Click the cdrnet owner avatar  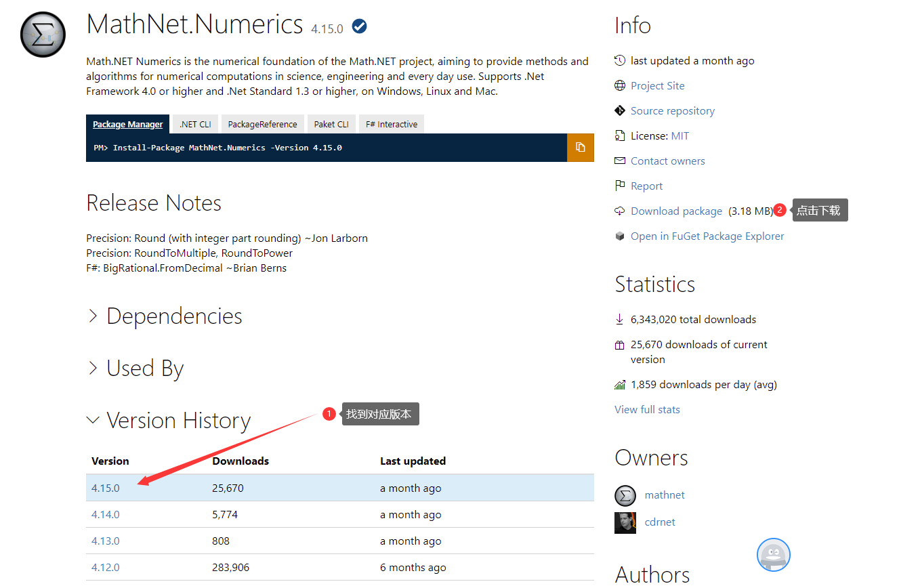point(625,522)
